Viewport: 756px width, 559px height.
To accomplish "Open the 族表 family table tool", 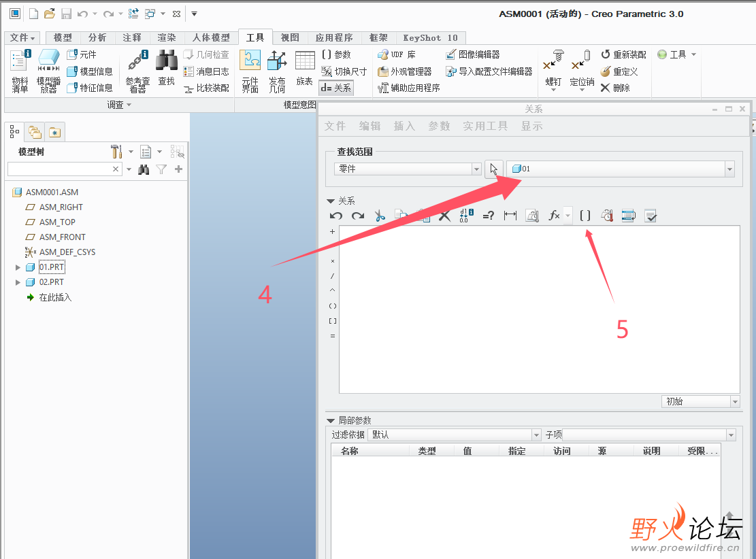I will (305, 69).
